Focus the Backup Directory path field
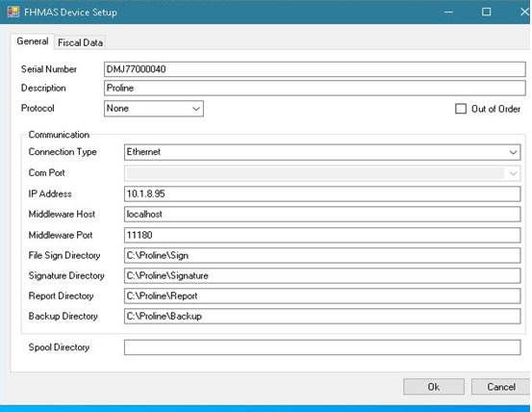The height and width of the screenshot is (412, 532). click(x=322, y=317)
